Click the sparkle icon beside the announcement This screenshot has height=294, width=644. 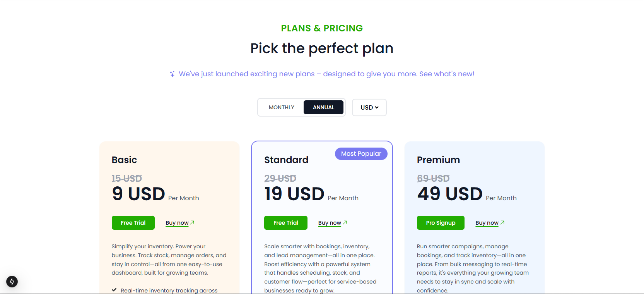coord(172,74)
